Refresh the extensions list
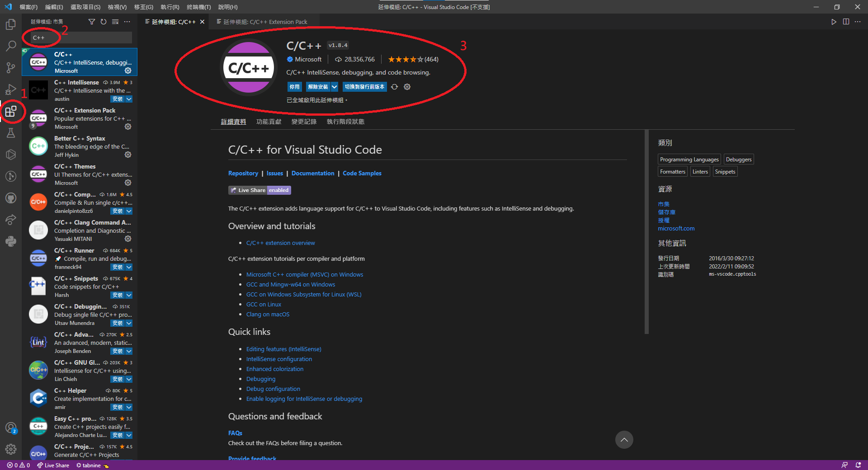The image size is (868, 470). click(104, 22)
